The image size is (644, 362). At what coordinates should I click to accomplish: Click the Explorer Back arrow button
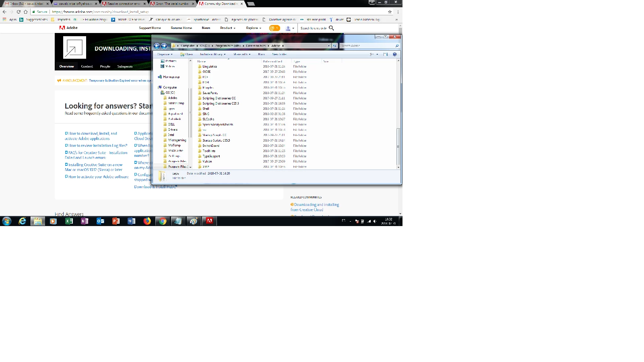(x=157, y=46)
